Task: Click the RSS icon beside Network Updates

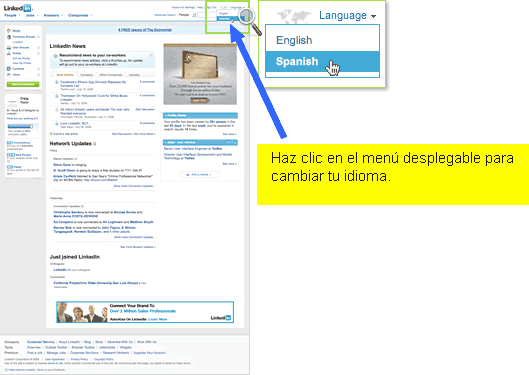Action: tap(94, 144)
